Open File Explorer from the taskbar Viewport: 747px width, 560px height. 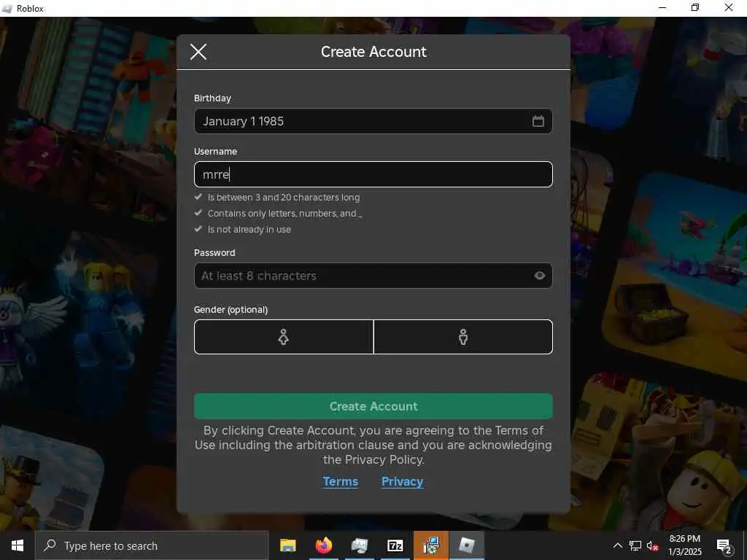[287, 545]
